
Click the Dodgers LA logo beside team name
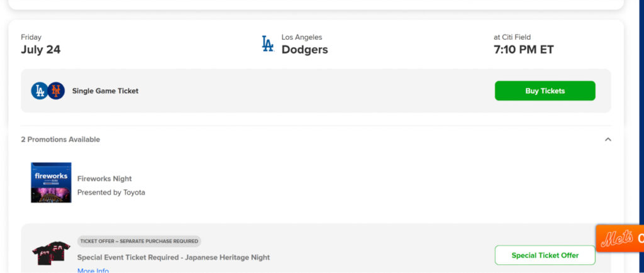coord(268,43)
